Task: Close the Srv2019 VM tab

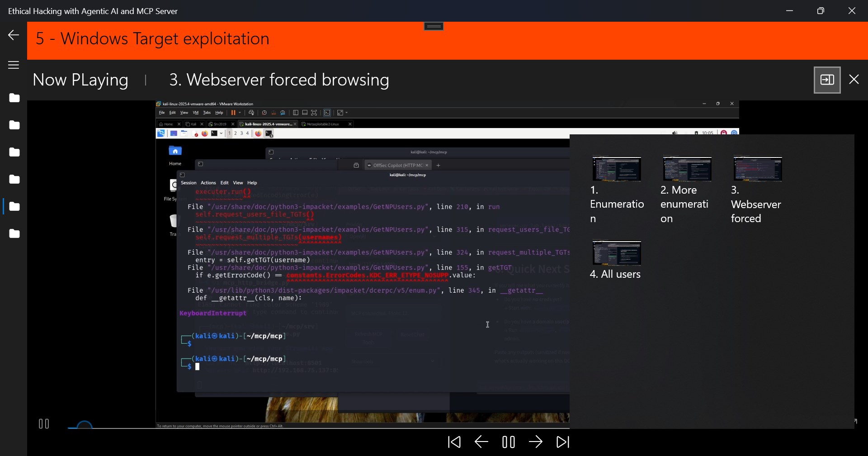Action: (x=233, y=124)
